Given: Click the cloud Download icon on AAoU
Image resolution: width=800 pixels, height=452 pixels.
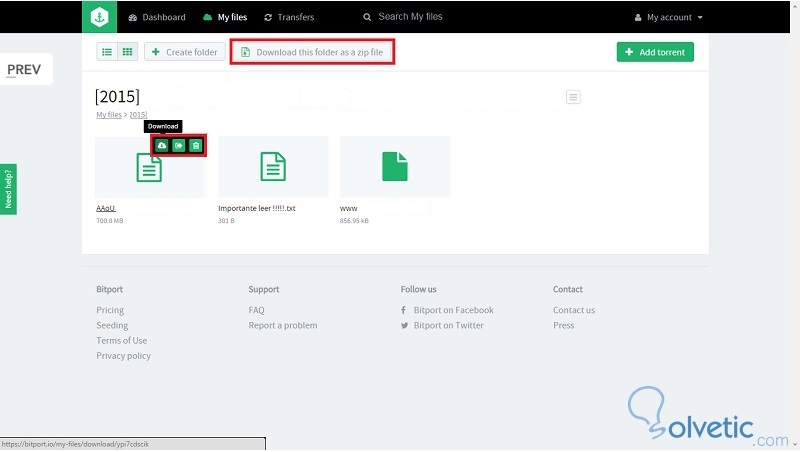Looking at the screenshot, I should tap(162, 146).
